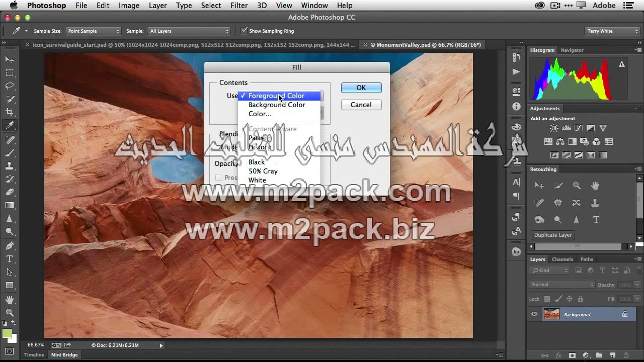Open the Sample All Layers dropdown
The image size is (644, 362).
click(x=189, y=31)
